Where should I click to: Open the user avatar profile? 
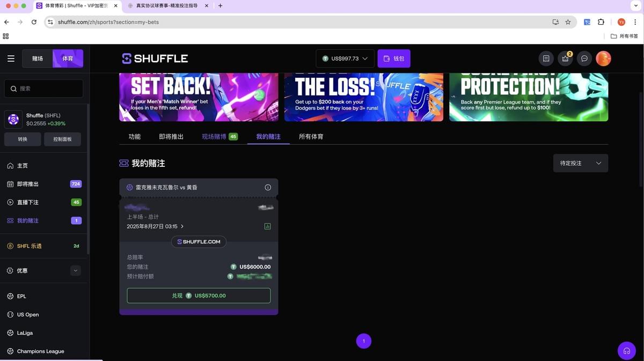click(604, 58)
